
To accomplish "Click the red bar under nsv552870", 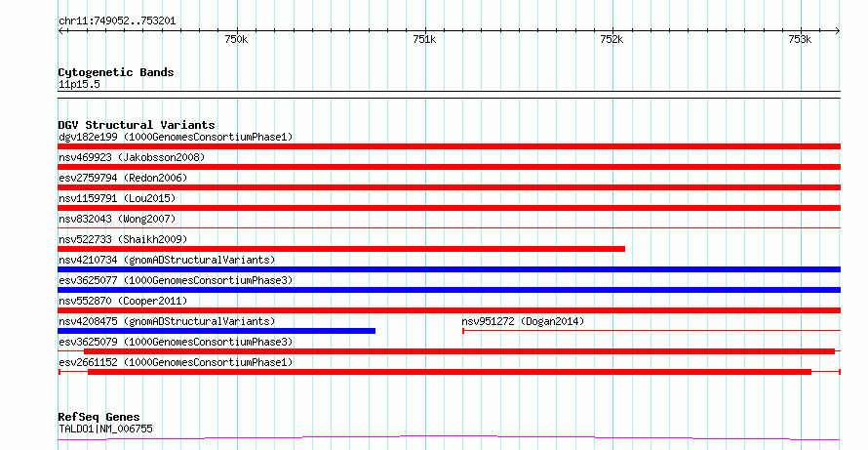I will (x=449, y=310).
